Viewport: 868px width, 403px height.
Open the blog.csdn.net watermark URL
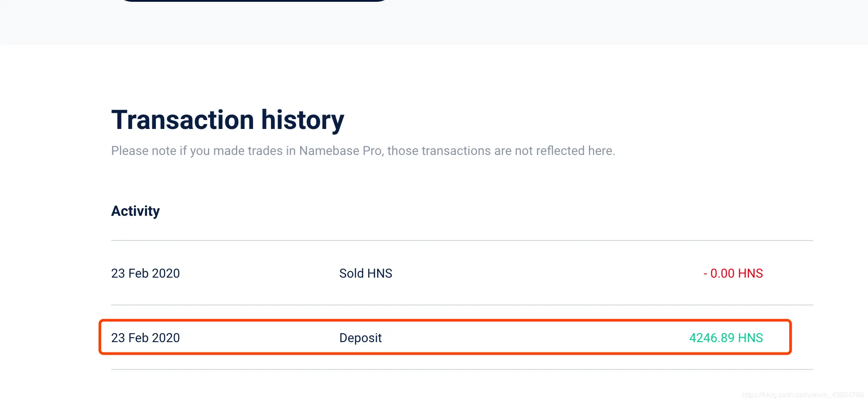tap(803, 395)
